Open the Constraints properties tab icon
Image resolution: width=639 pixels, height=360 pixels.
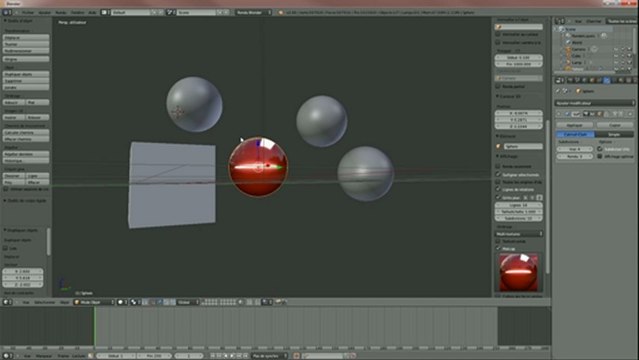pyautogui.click(x=599, y=80)
